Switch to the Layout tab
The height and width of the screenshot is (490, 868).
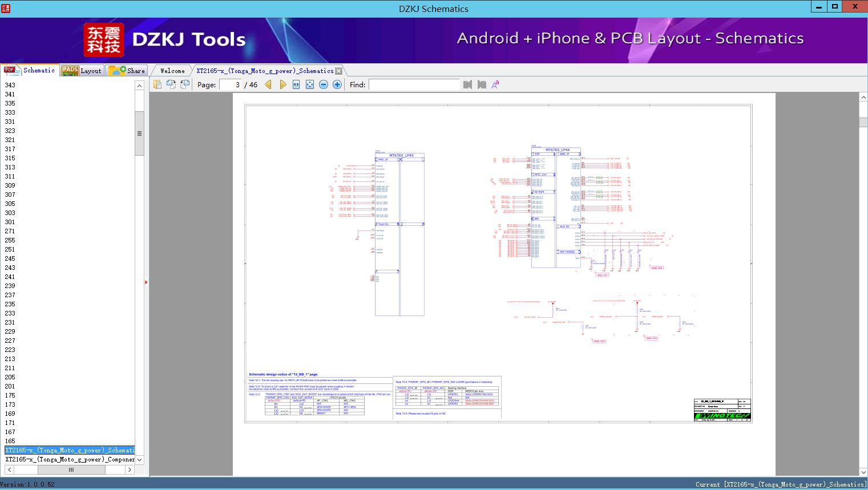[x=82, y=71]
